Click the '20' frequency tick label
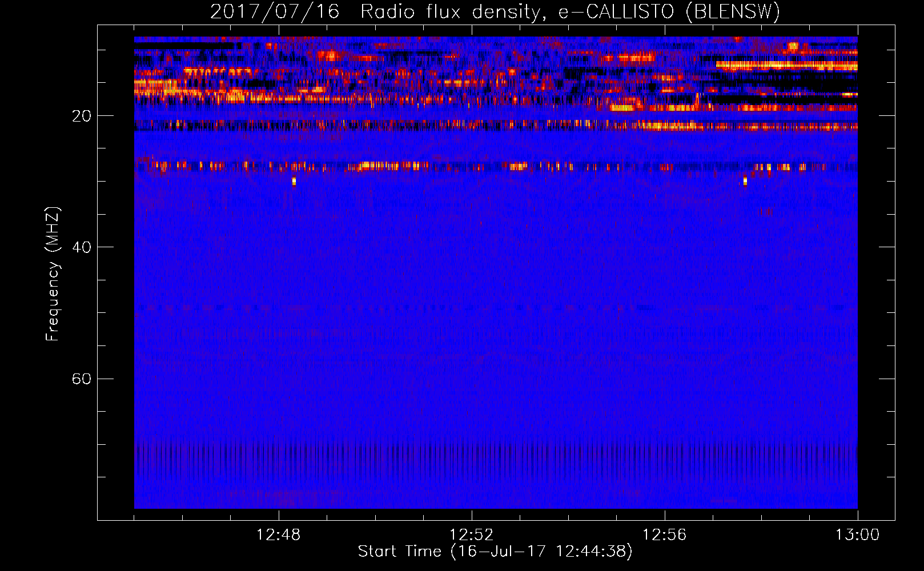 [82, 116]
